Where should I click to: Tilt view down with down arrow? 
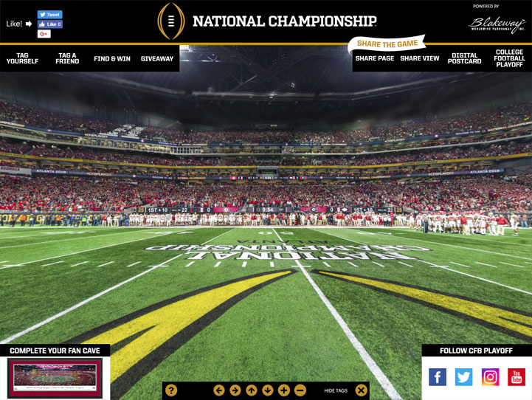[x=268, y=390]
